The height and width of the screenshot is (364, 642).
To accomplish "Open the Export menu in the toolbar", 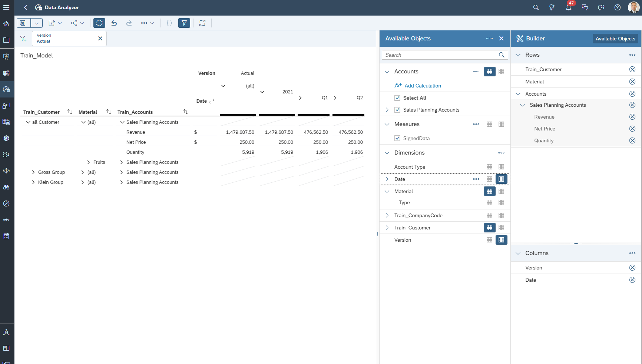I will [55, 23].
